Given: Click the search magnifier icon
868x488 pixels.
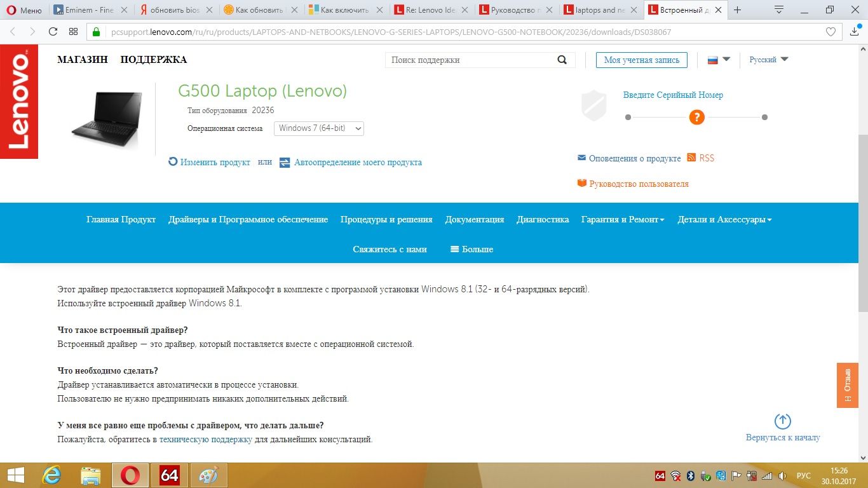Looking at the screenshot, I should point(562,60).
